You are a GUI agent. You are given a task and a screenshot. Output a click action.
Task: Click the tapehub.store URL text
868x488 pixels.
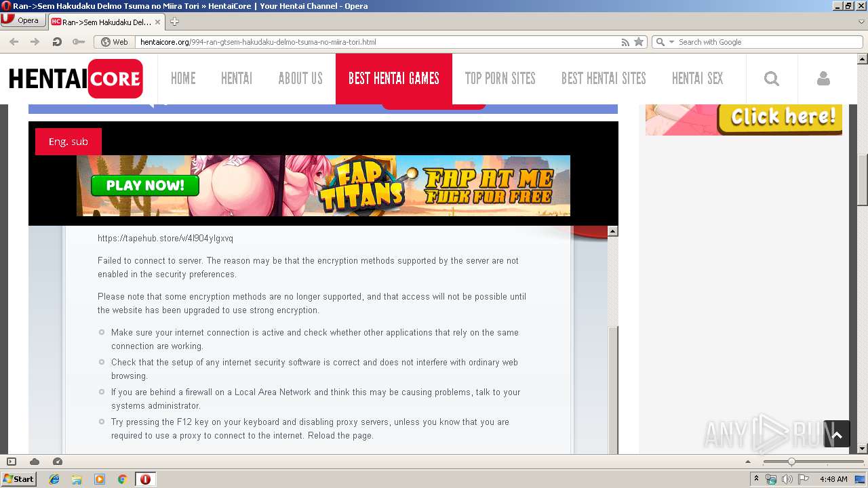(165, 239)
